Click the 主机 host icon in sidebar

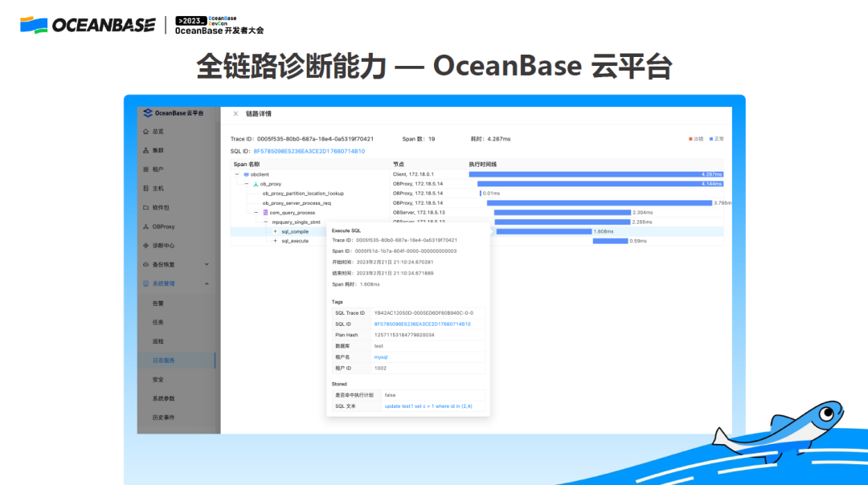[x=145, y=189]
